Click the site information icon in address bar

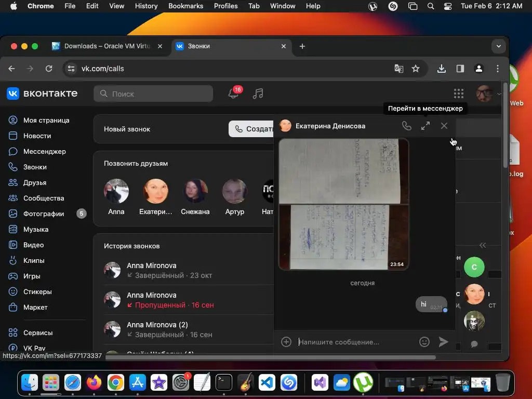[x=71, y=69]
